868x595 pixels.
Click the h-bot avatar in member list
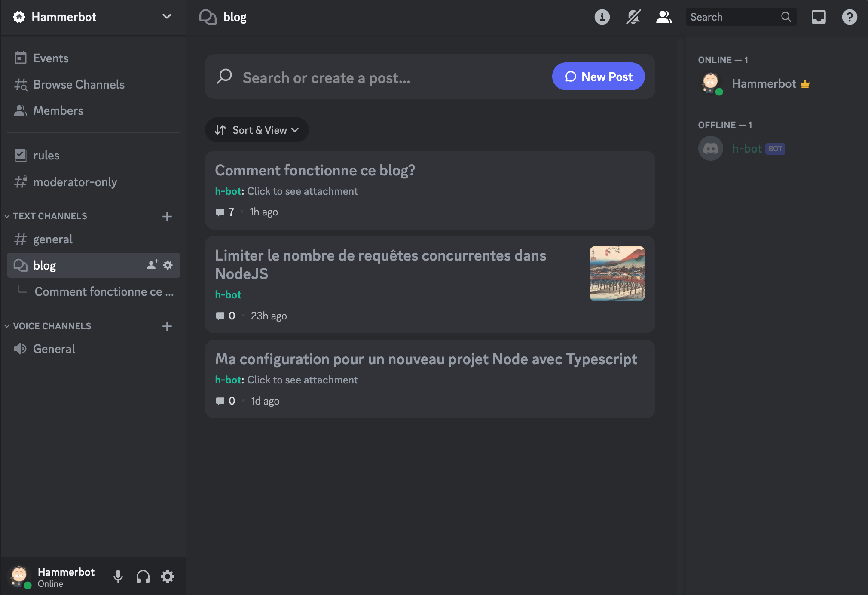(711, 148)
